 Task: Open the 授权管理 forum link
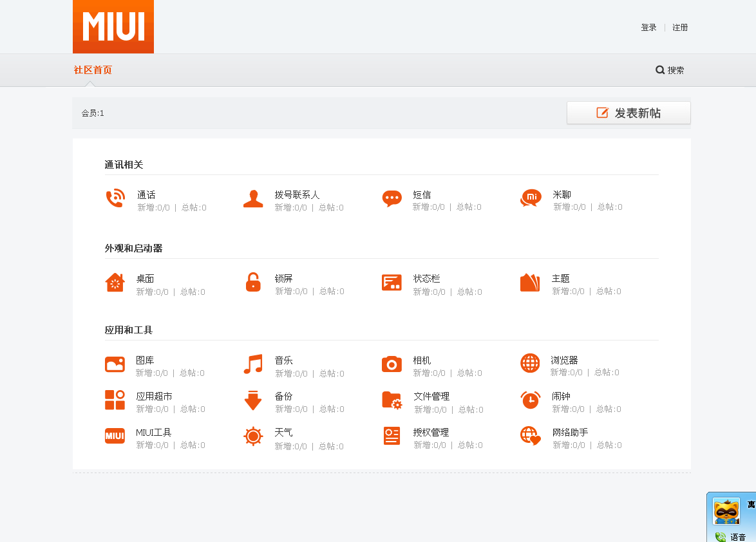click(x=431, y=432)
